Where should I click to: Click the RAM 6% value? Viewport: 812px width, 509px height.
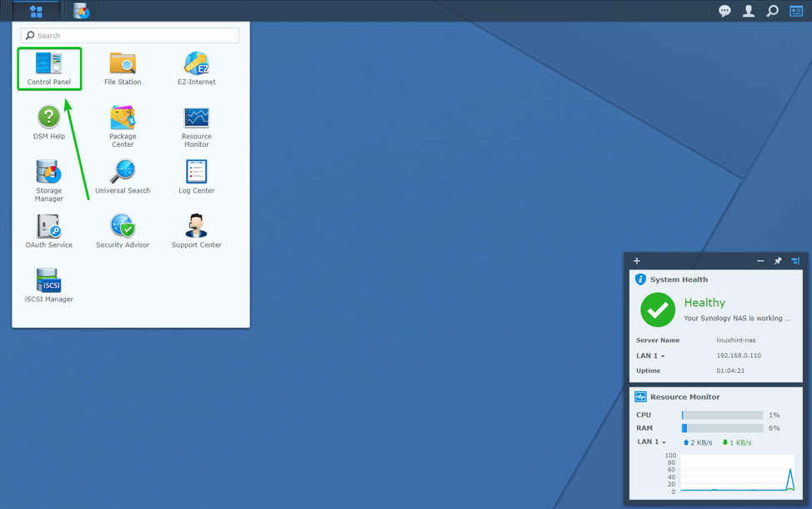[774, 428]
